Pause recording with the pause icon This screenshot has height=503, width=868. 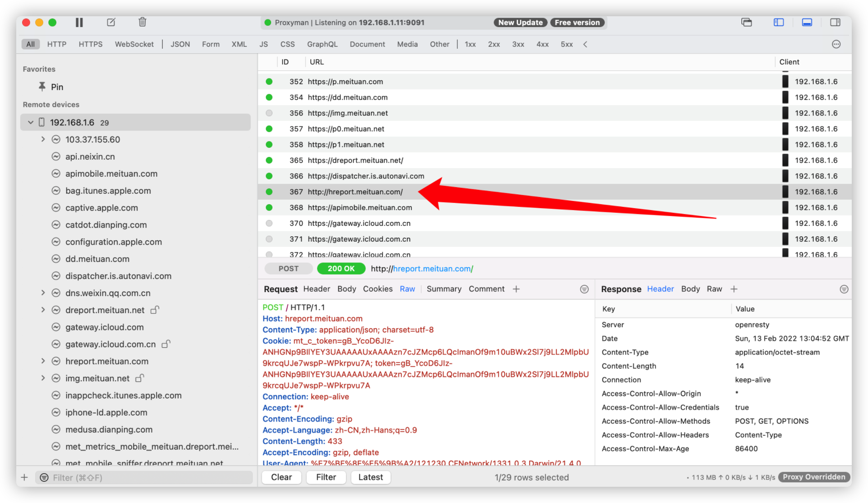pos(79,22)
